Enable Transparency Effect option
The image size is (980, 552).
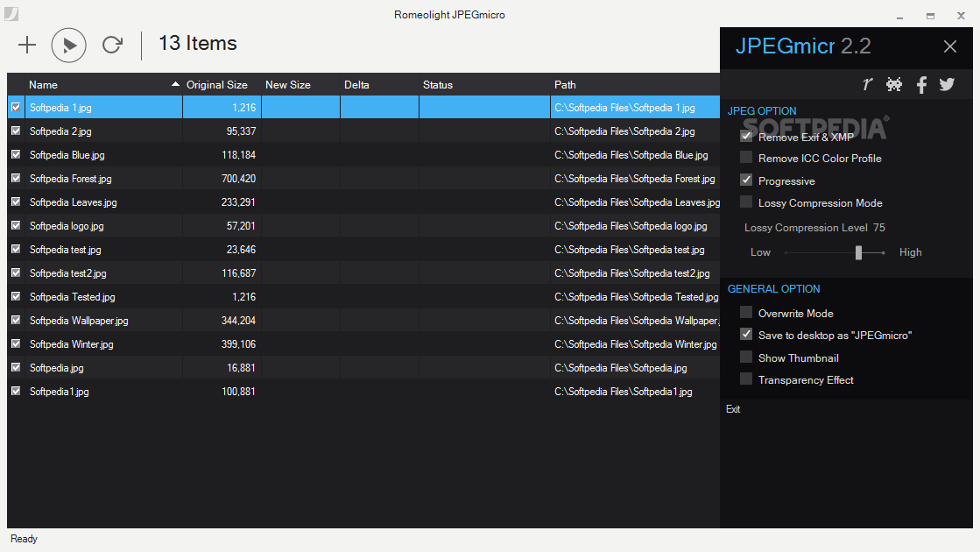pos(746,379)
